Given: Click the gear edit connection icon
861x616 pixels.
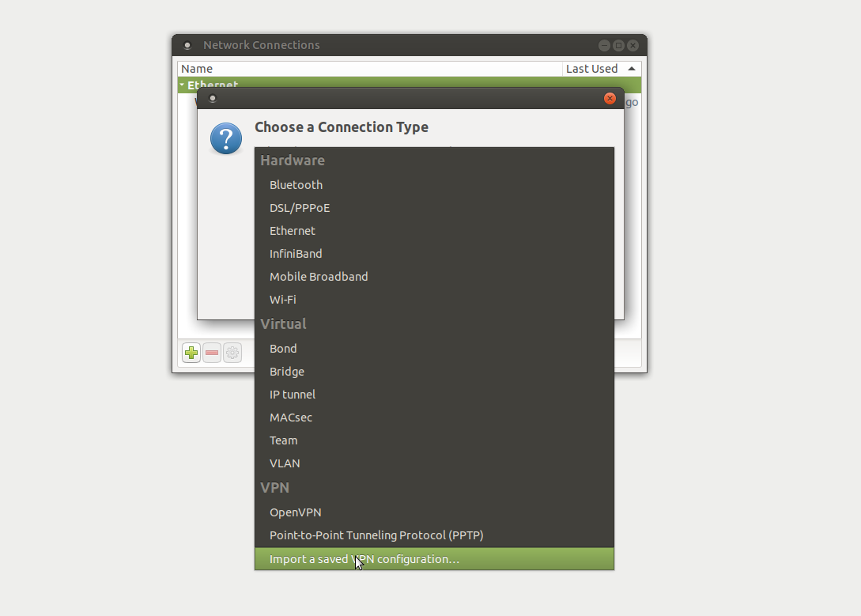Looking at the screenshot, I should click(x=232, y=353).
